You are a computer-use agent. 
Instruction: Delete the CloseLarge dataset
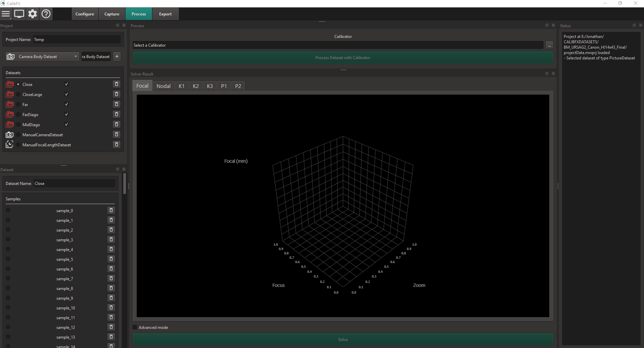pyautogui.click(x=117, y=94)
